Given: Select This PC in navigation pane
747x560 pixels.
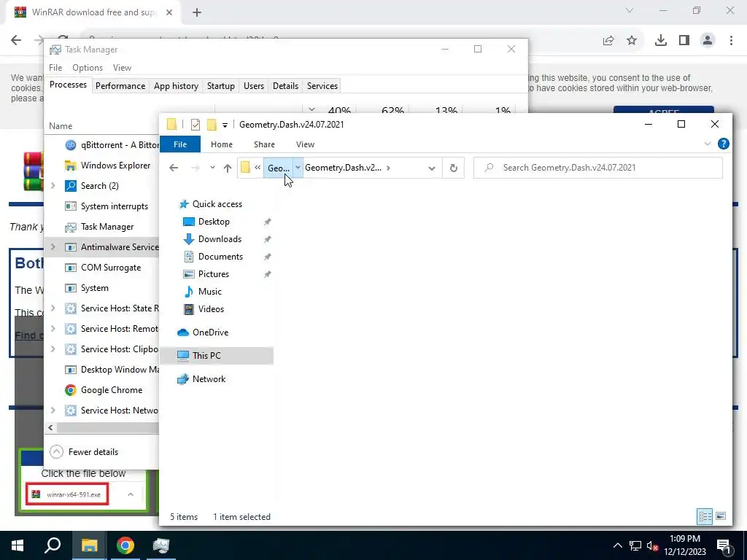Looking at the screenshot, I should pyautogui.click(x=206, y=355).
